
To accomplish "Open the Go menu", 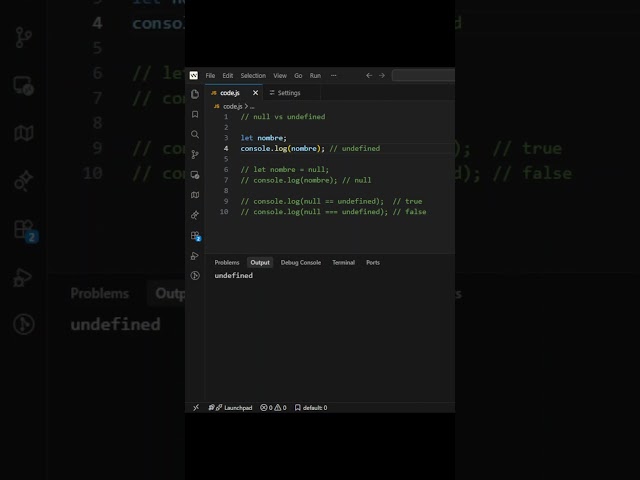I will (298, 76).
